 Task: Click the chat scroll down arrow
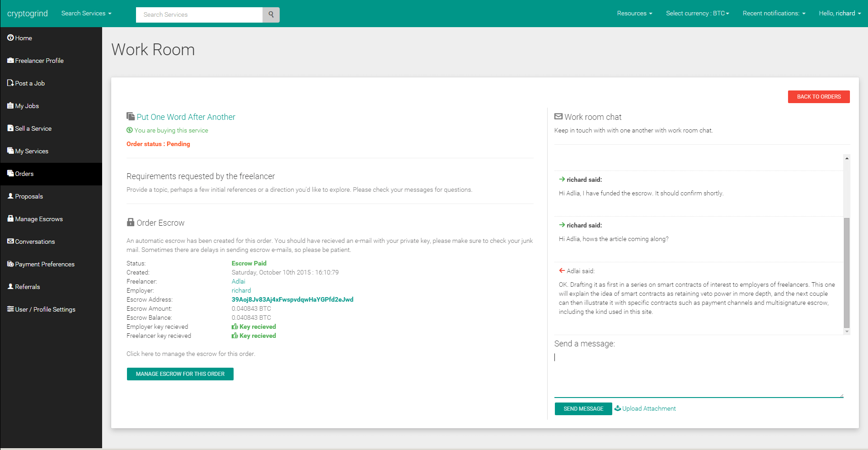pos(847,332)
